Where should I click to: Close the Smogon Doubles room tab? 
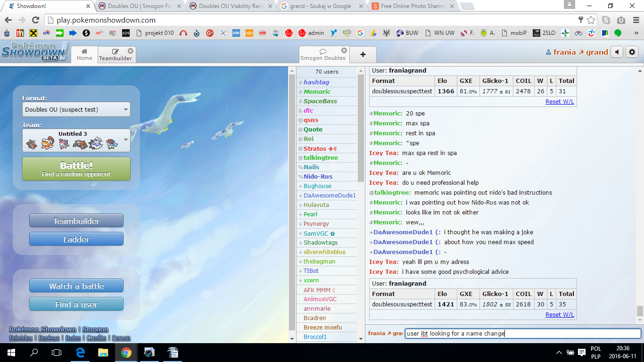pyautogui.click(x=344, y=50)
